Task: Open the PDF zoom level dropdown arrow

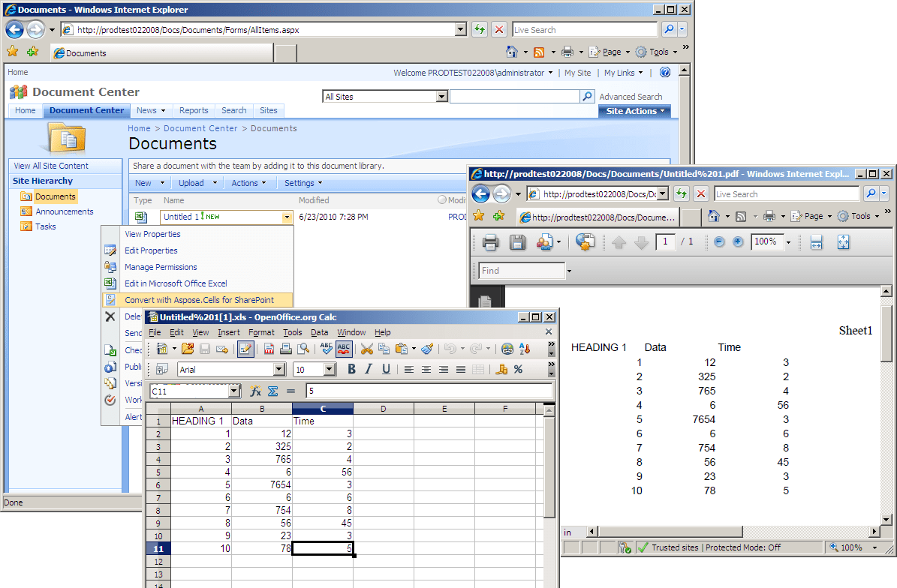Action: 788,242
